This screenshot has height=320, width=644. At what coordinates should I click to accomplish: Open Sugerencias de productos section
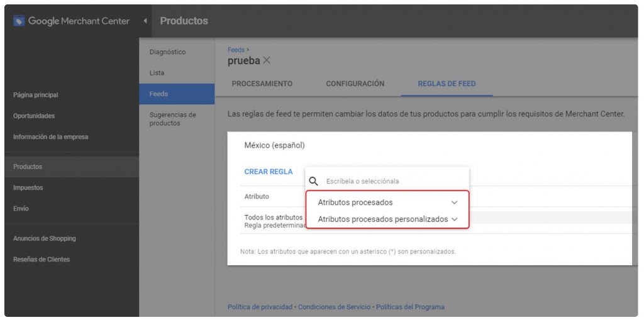172,119
